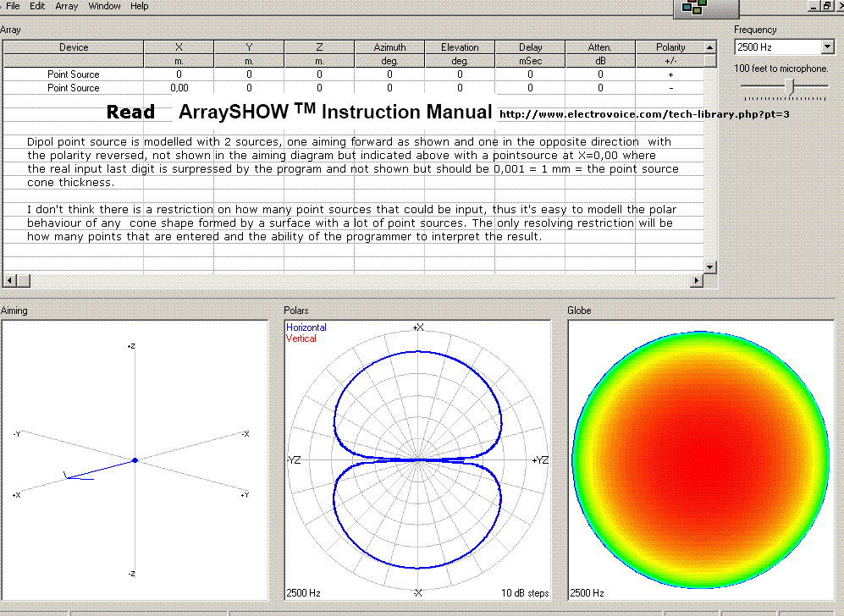Click the globe directivity color plot

[700, 460]
